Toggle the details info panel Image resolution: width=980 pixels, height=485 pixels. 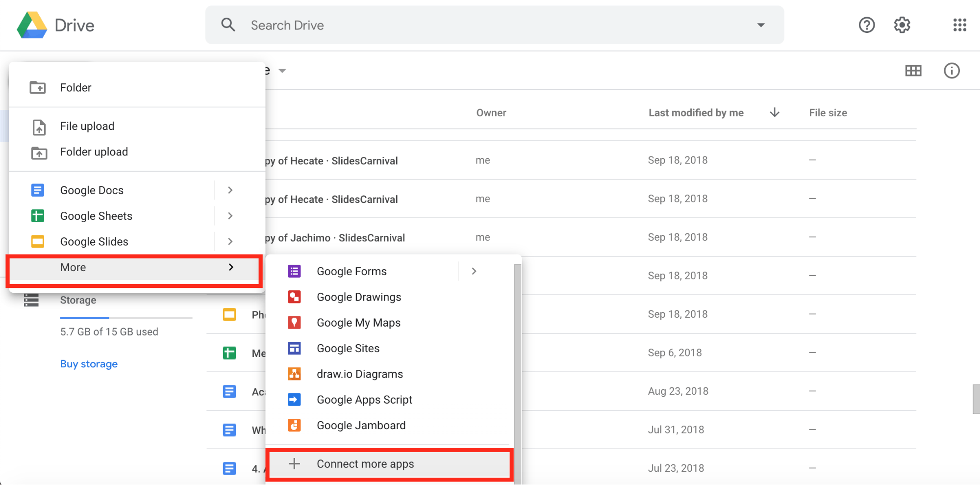click(x=952, y=71)
